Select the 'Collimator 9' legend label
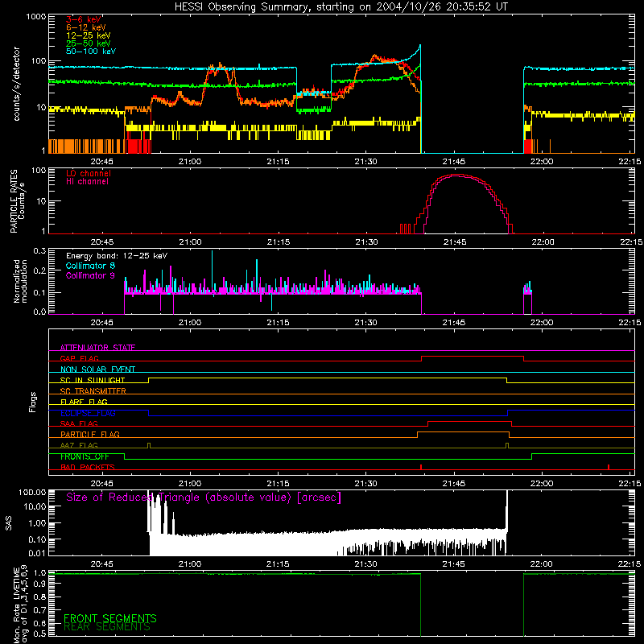Screen dimensions: 644x644 point(90,275)
